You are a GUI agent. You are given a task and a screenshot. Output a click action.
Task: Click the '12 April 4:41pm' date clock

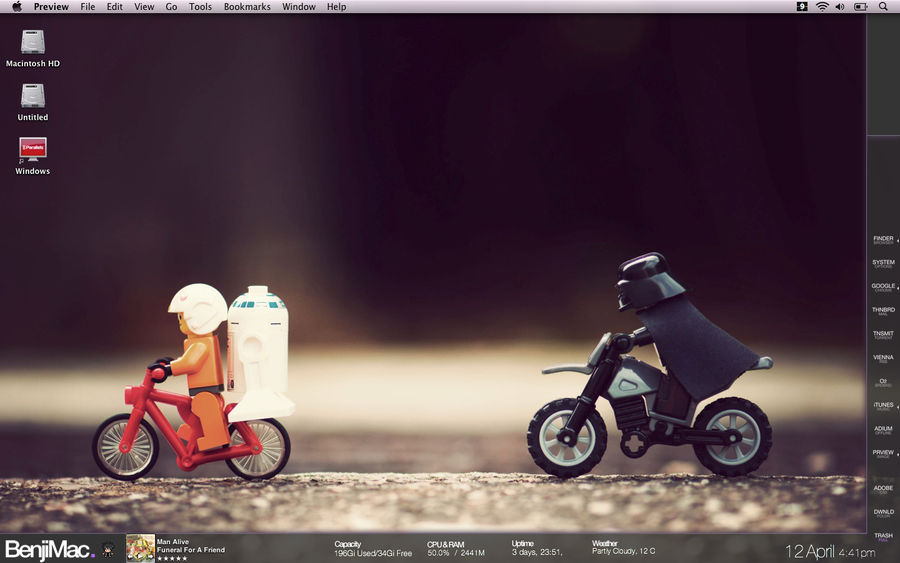pyautogui.click(x=830, y=552)
